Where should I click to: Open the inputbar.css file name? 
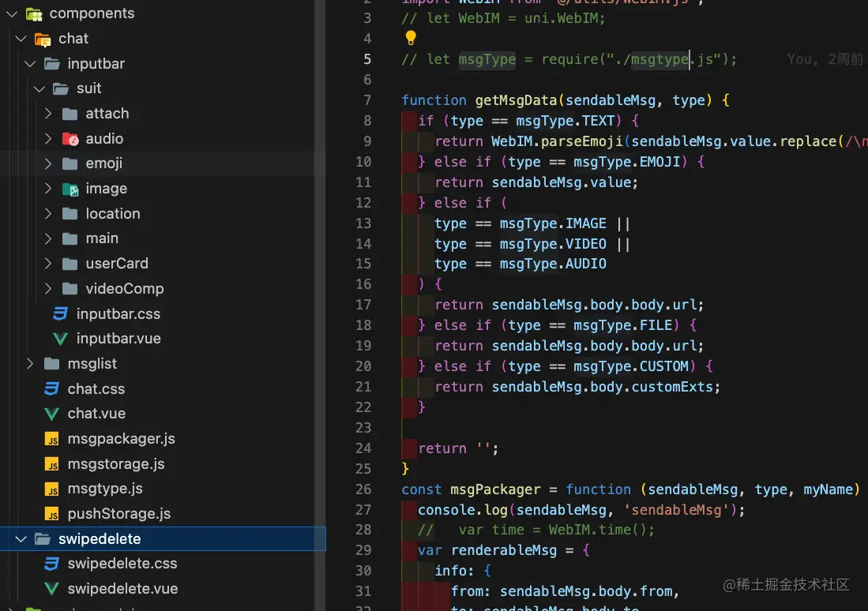click(x=118, y=314)
